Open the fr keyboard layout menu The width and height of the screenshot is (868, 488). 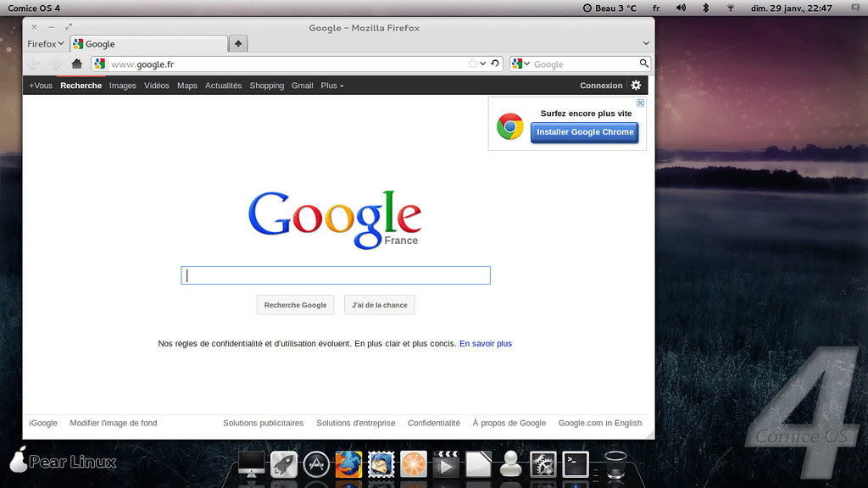pyautogui.click(x=656, y=8)
